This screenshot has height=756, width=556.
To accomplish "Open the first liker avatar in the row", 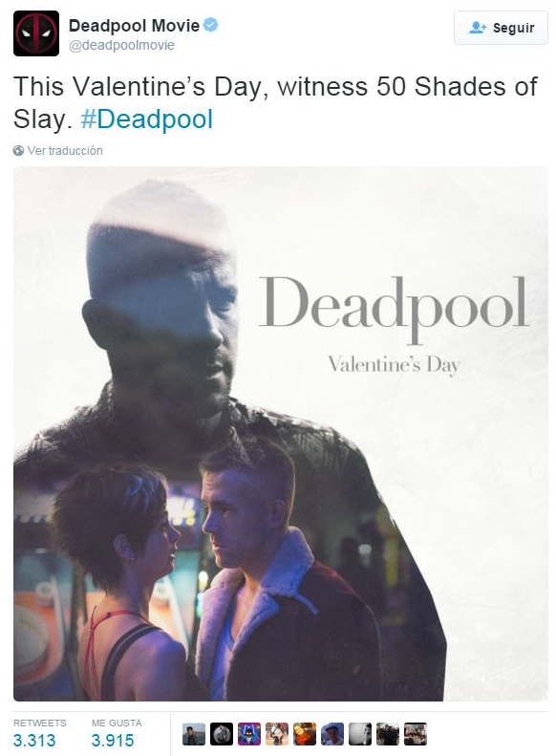I will (x=194, y=734).
